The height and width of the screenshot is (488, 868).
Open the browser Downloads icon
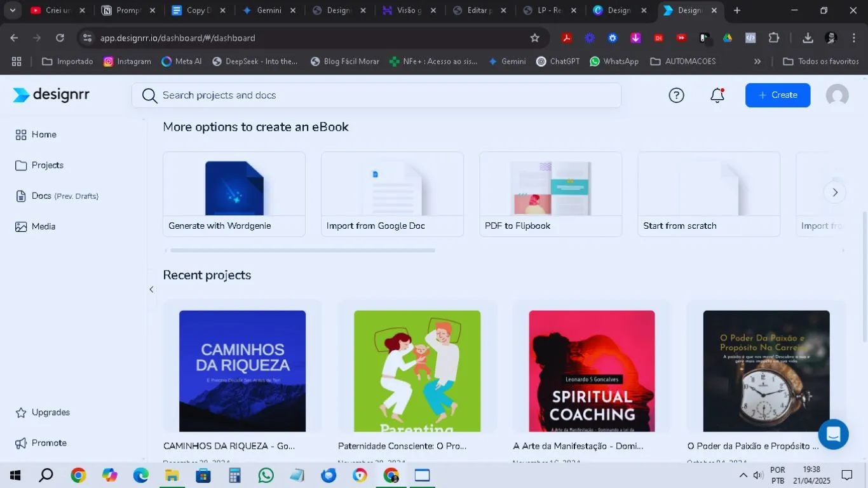pos(808,38)
